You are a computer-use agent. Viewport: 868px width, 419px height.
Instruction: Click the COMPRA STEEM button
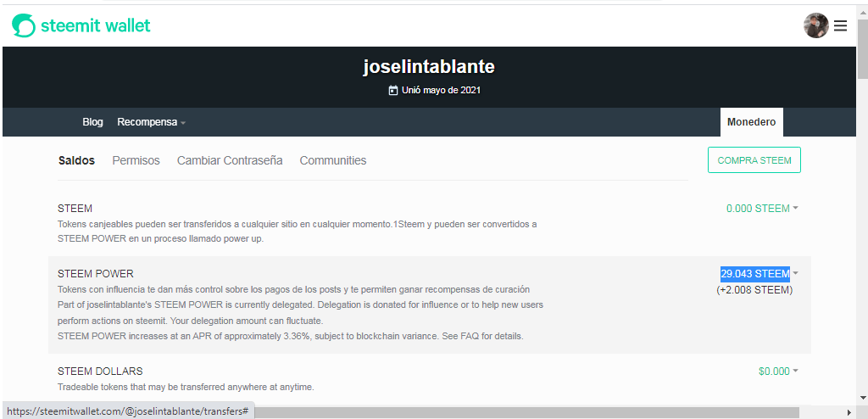pyautogui.click(x=754, y=160)
